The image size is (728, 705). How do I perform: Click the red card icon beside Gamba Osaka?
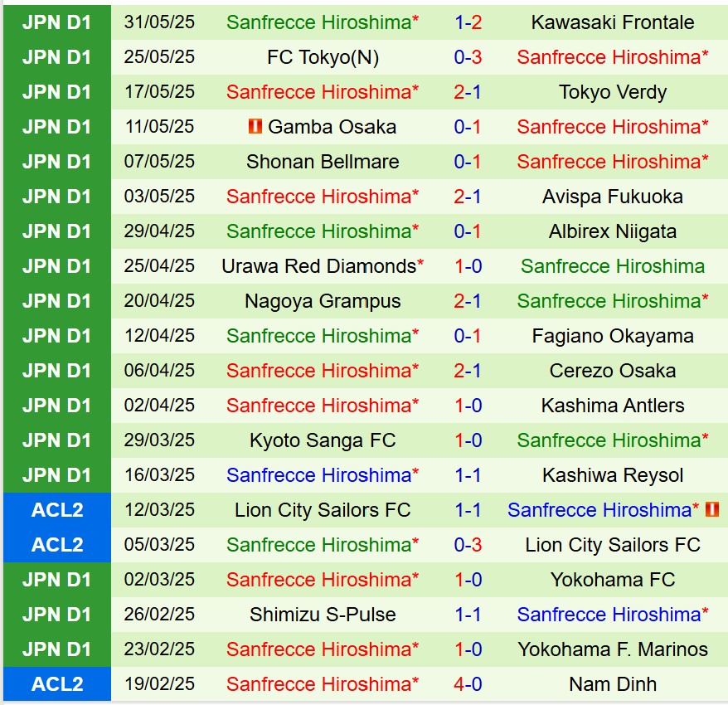pyautogui.click(x=255, y=127)
